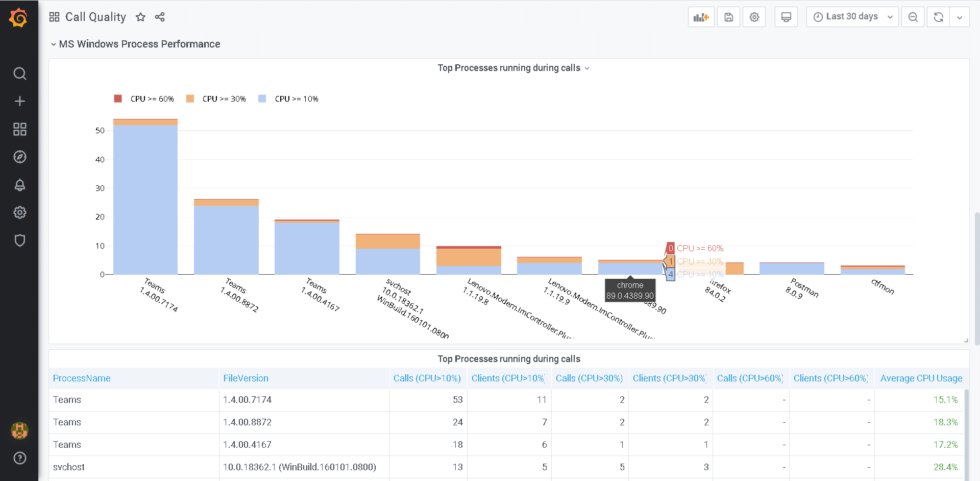Click the Create plus icon in sidebar
This screenshot has width=980, height=481.
(19, 101)
